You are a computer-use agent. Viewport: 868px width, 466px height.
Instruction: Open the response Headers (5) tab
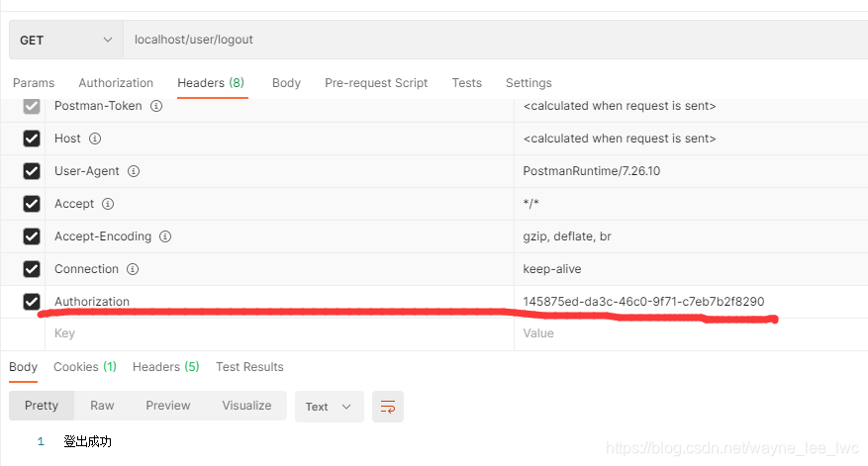pyautogui.click(x=165, y=367)
